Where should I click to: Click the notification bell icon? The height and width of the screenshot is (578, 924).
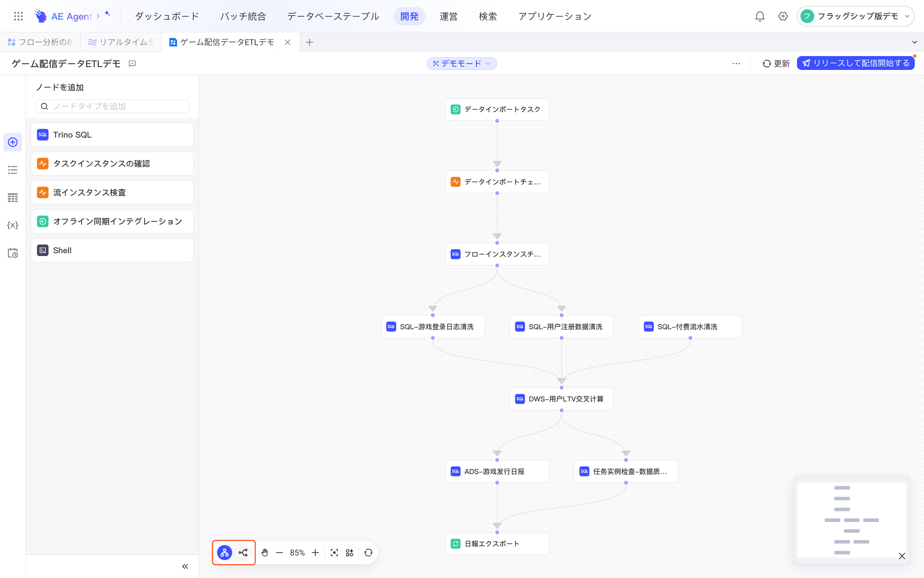[760, 16]
